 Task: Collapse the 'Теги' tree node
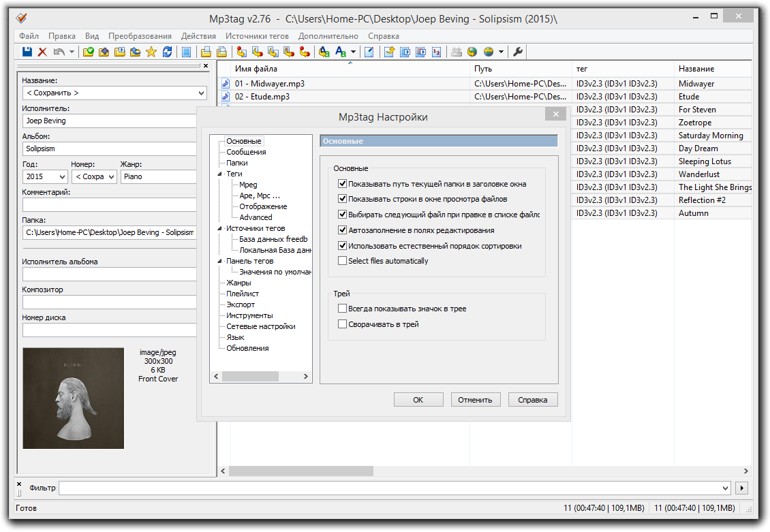point(219,174)
